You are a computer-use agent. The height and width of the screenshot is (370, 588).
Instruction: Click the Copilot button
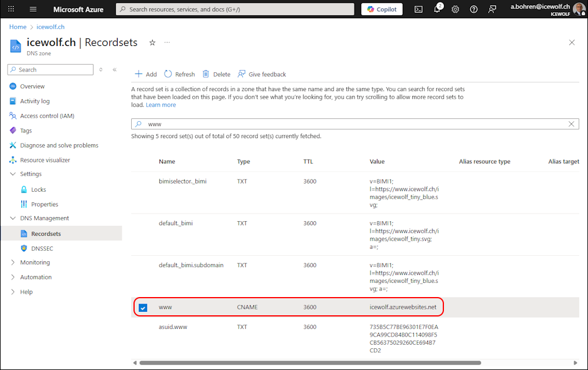coord(382,9)
